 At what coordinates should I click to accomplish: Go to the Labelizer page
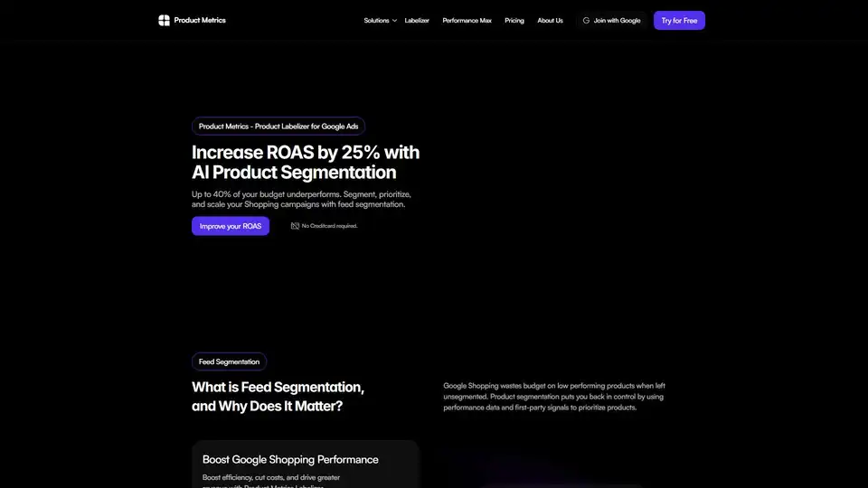pyautogui.click(x=417, y=21)
